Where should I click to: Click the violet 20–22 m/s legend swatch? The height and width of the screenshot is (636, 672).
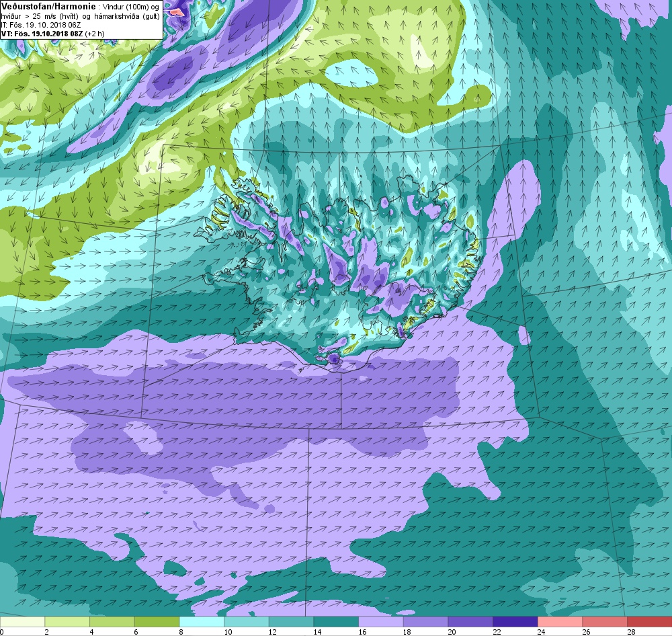pos(470,622)
